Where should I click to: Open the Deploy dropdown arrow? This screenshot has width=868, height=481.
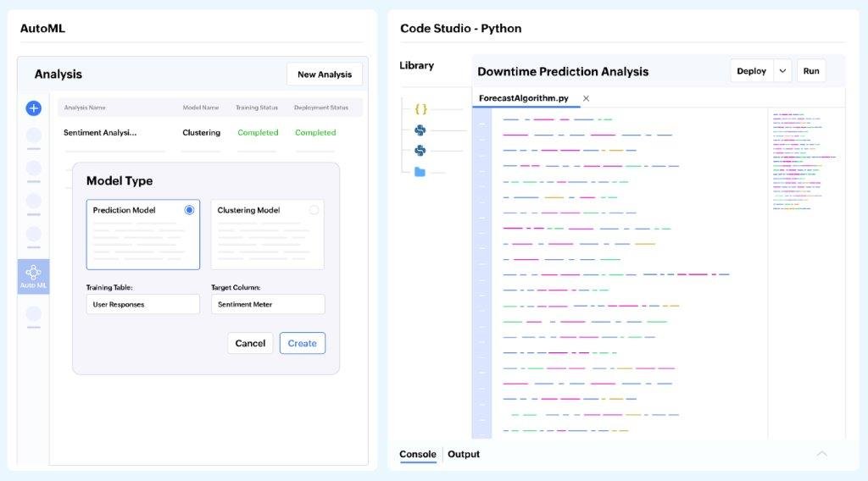782,71
